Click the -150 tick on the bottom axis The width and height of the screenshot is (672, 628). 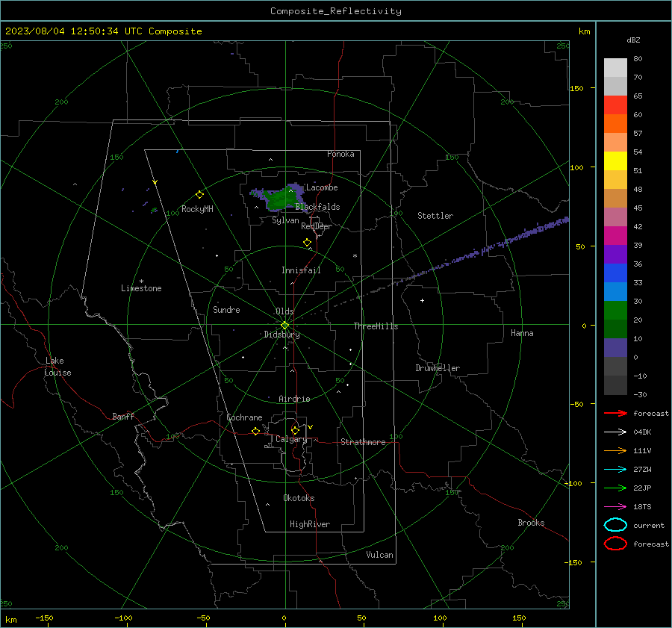(x=44, y=618)
